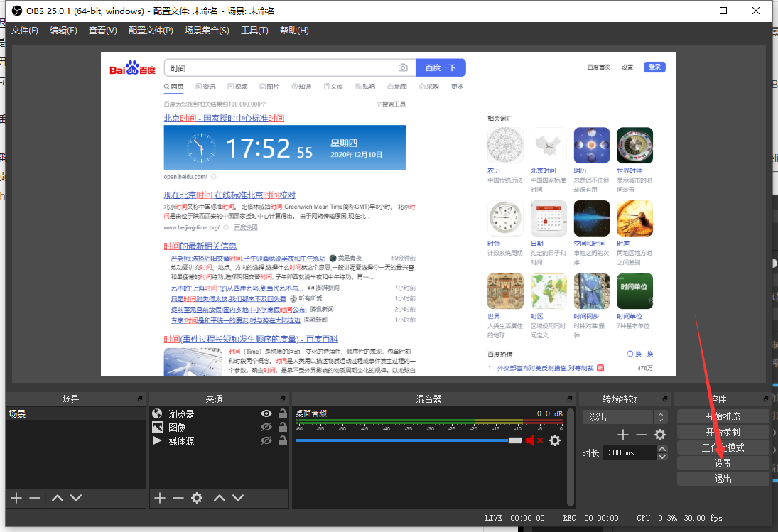Move source down with arrow icon
The width and height of the screenshot is (778, 532).
pyautogui.click(x=238, y=498)
